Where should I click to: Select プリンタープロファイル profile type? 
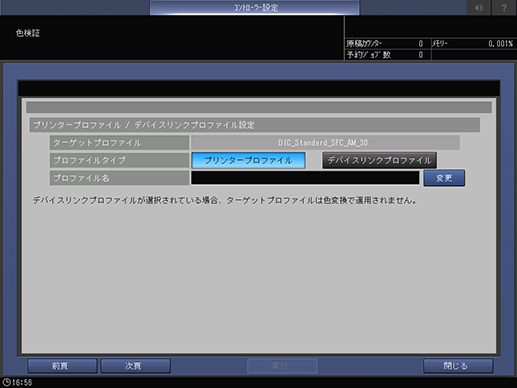[248, 160]
